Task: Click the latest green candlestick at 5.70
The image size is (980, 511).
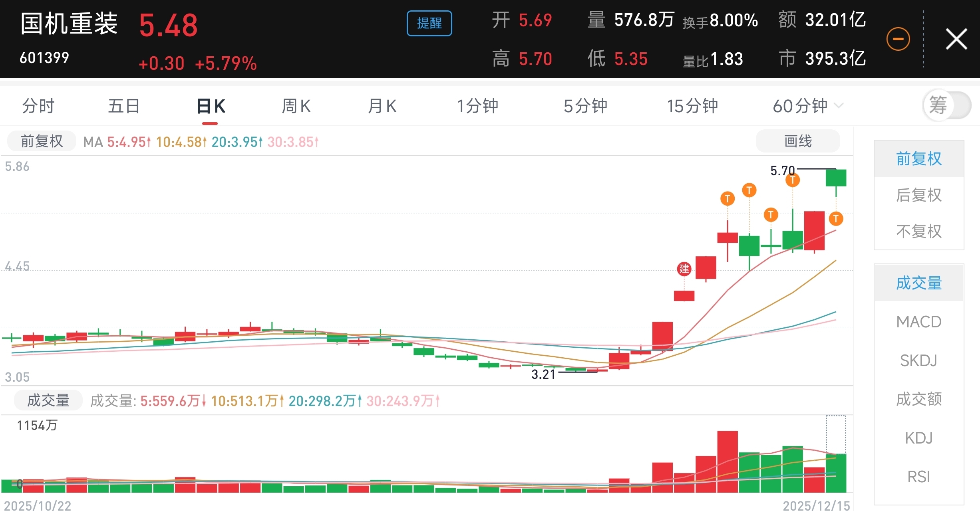Action: coord(836,178)
